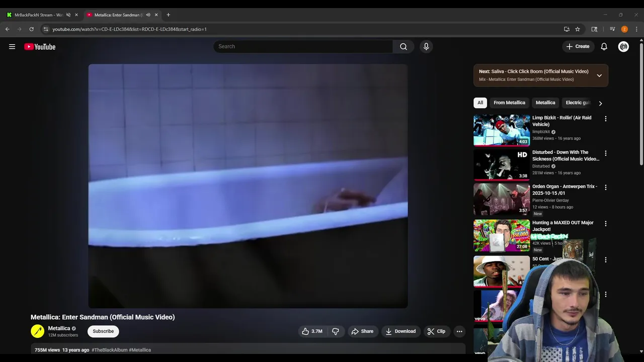This screenshot has height=362, width=644.
Task: Dislike the video with thumbs-down icon
Action: point(336,331)
